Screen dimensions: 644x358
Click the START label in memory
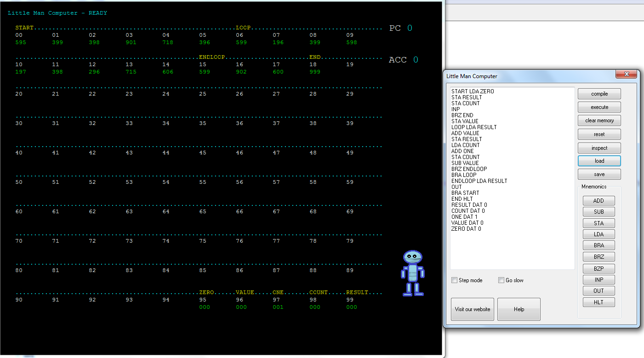click(24, 28)
